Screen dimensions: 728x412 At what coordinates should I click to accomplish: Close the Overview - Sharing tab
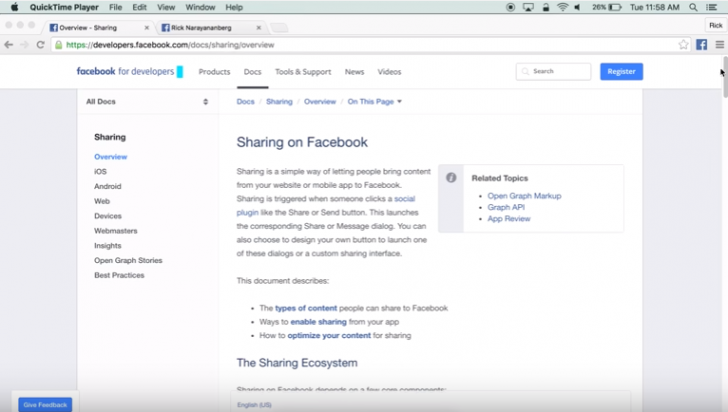(147, 28)
